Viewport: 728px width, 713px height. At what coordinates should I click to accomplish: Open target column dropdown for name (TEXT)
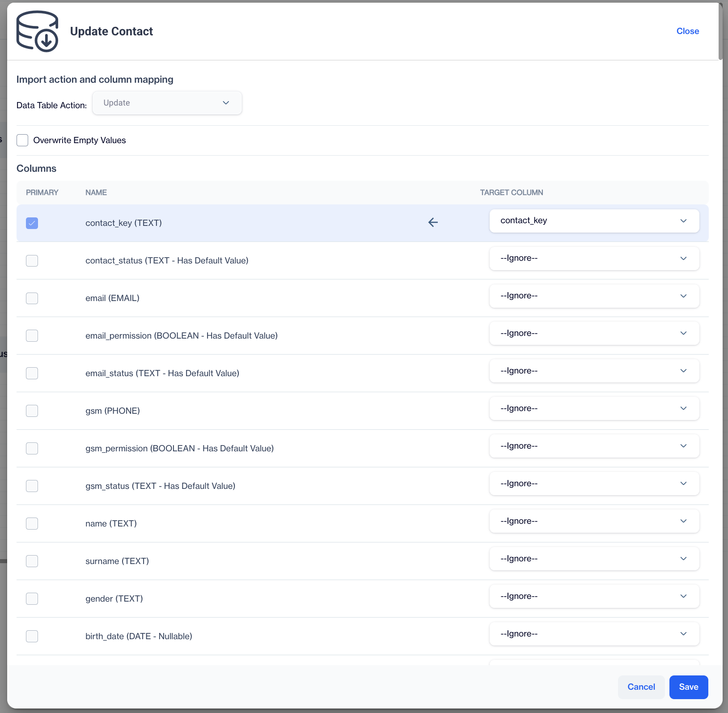(594, 521)
